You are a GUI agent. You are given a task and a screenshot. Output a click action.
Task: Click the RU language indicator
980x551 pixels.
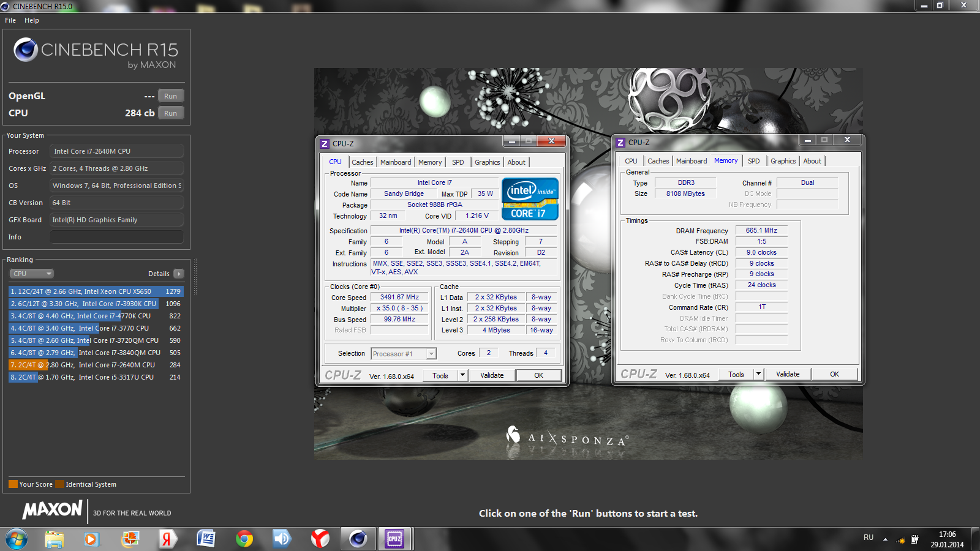pyautogui.click(x=869, y=538)
